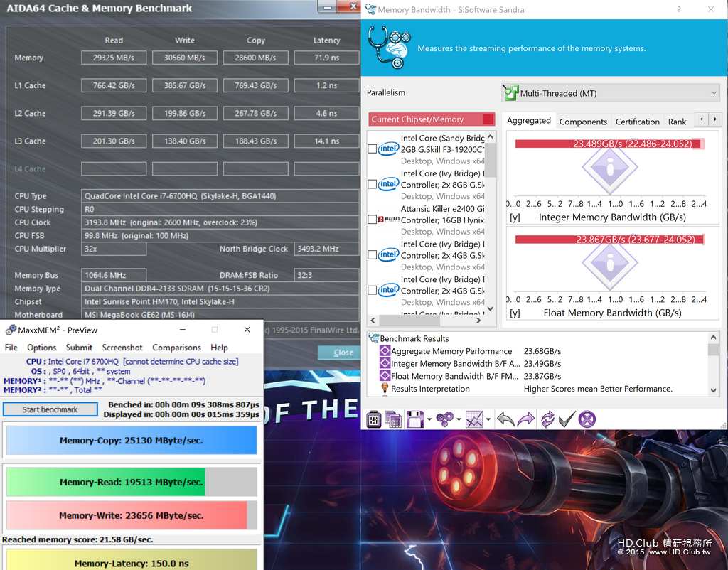728x570 pixels.
Task: Click the Memory-Copy blue progress bar
Action: pyautogui.click(x=132, y=440)
